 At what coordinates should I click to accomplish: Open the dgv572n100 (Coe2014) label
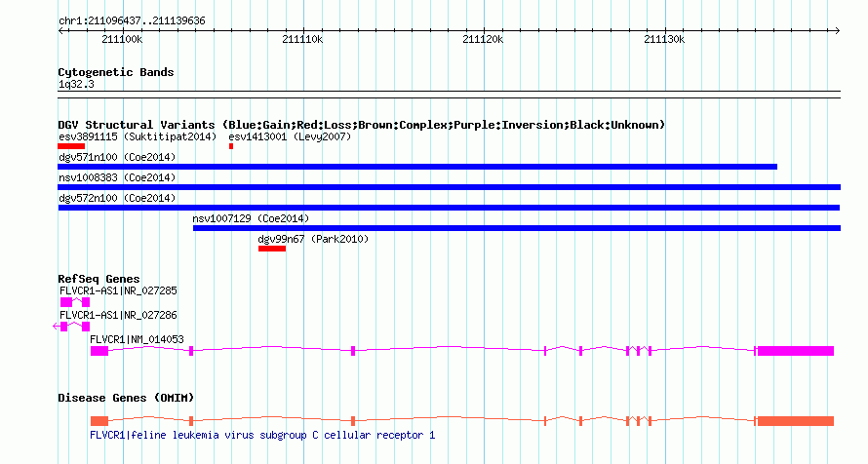click(117, 198)
